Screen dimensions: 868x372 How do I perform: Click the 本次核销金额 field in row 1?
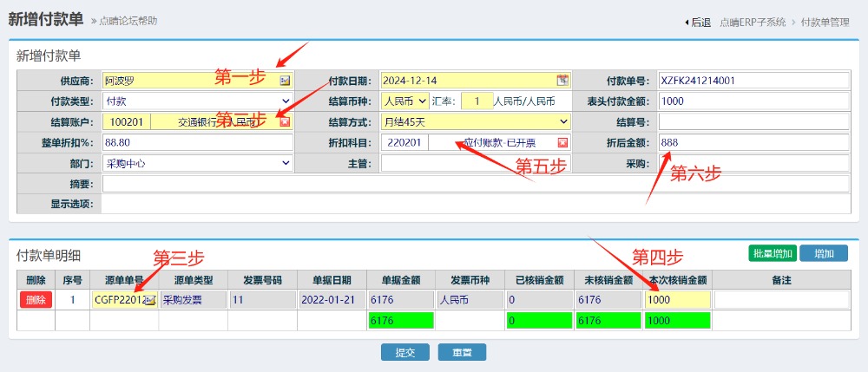(x=678, y=300)
